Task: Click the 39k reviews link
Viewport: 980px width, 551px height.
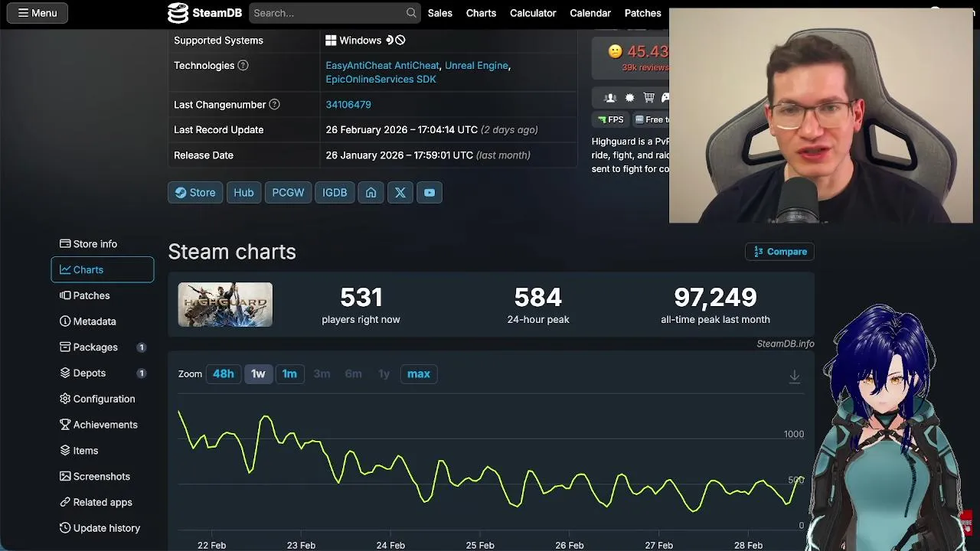Action: coord(645,67)
